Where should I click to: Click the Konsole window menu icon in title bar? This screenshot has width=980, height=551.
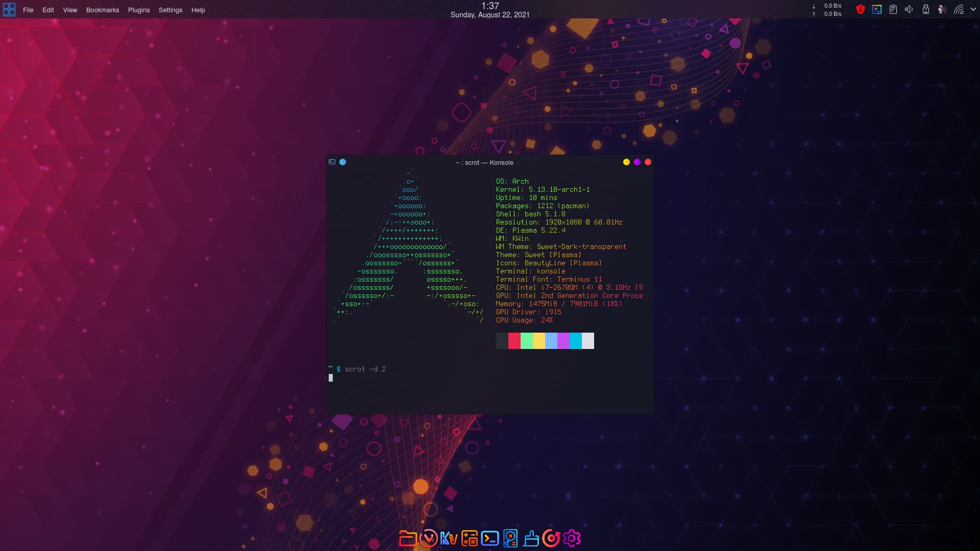pos(332,162)
